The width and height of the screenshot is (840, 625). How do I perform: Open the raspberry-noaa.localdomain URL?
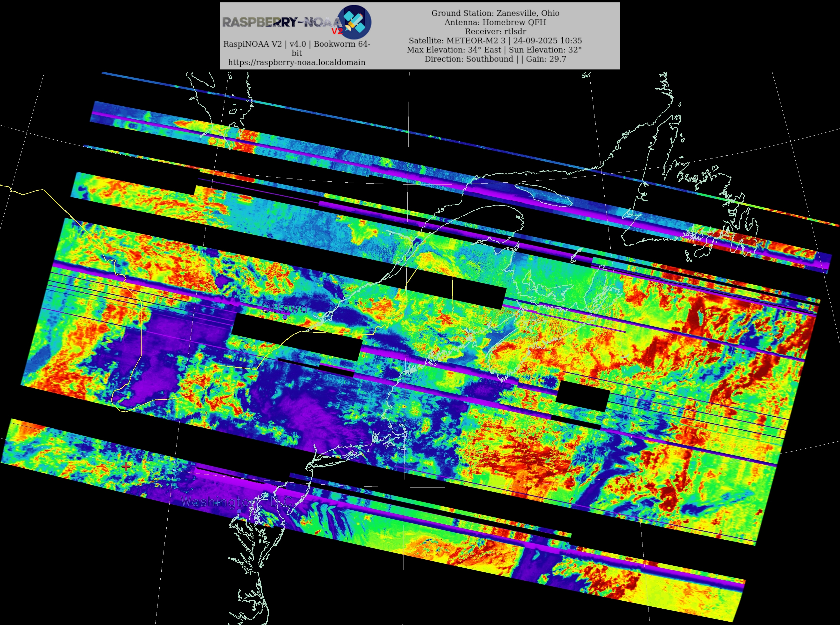[x=296, y=62]
